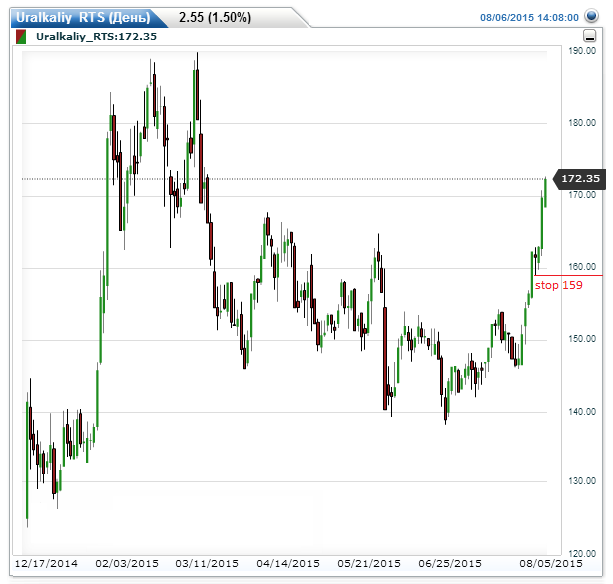Click the red stop-loss line at 159
The image size is (613, 584).
[568, 276]
